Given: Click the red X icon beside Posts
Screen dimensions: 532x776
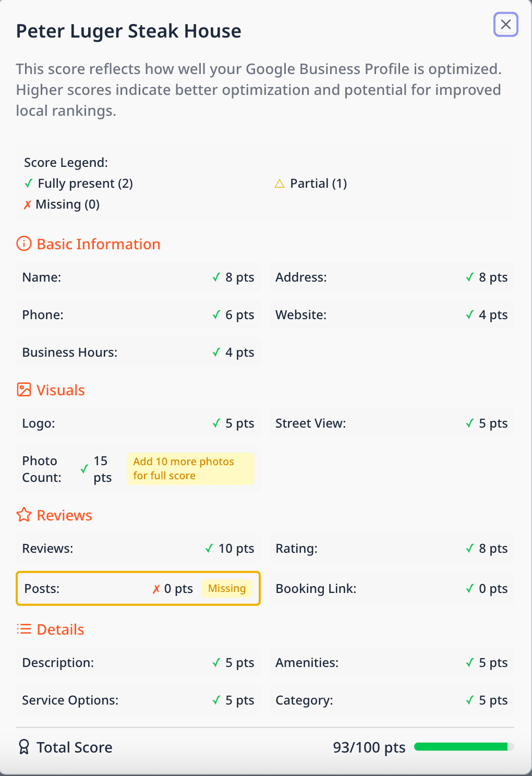Looking at the screenshot, I should point(156,589).
